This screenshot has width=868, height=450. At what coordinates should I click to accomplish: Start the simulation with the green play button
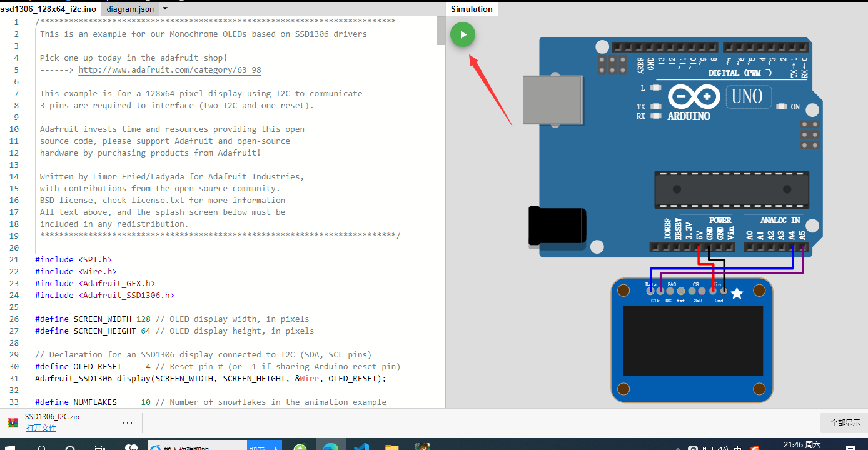[463, 34]
